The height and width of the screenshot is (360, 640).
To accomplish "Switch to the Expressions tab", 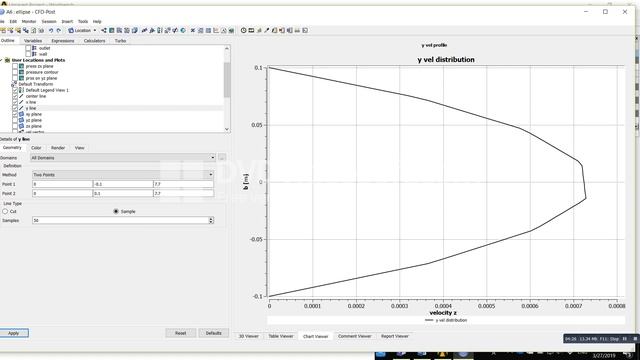I will click(63, 41).
